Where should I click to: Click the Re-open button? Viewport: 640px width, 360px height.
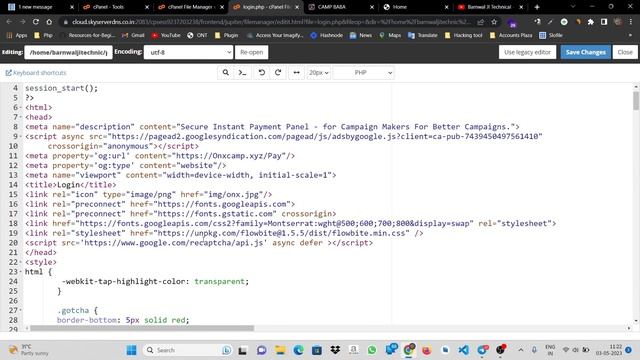tap(251, 52)
